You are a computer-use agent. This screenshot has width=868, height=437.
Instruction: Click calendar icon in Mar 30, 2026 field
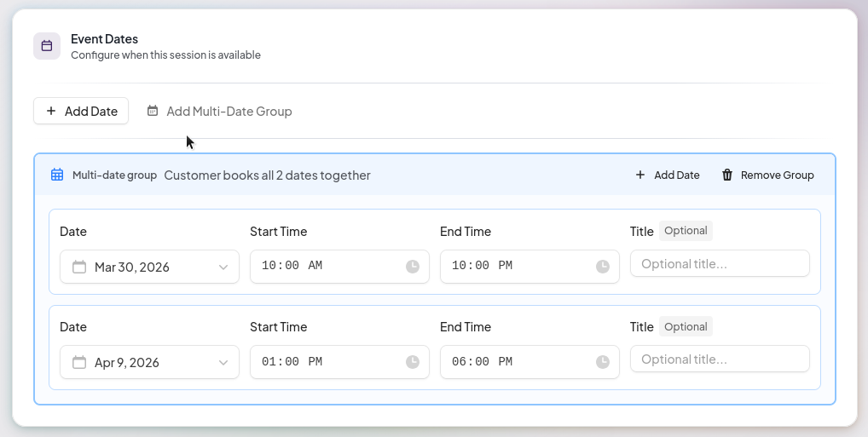(x=79, y=267)
